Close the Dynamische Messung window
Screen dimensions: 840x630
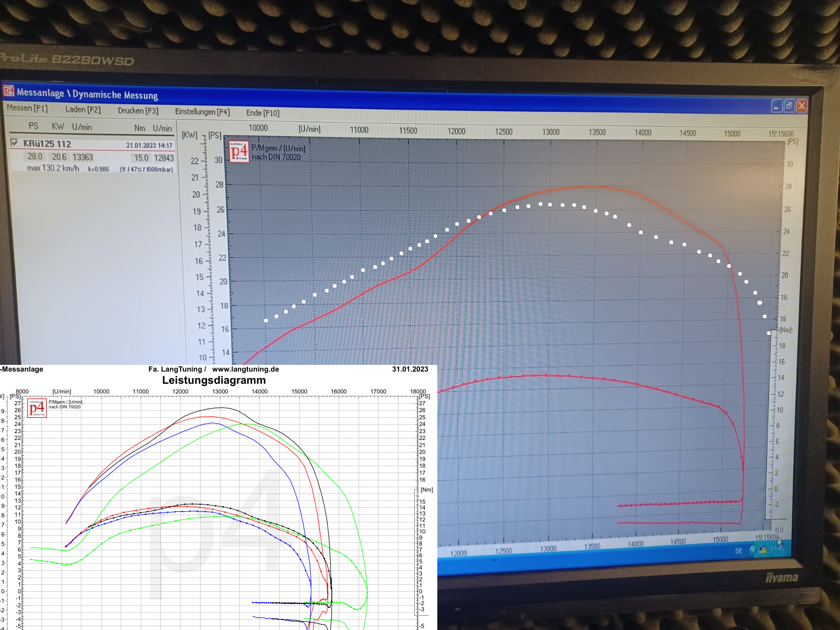click(801, 106)
